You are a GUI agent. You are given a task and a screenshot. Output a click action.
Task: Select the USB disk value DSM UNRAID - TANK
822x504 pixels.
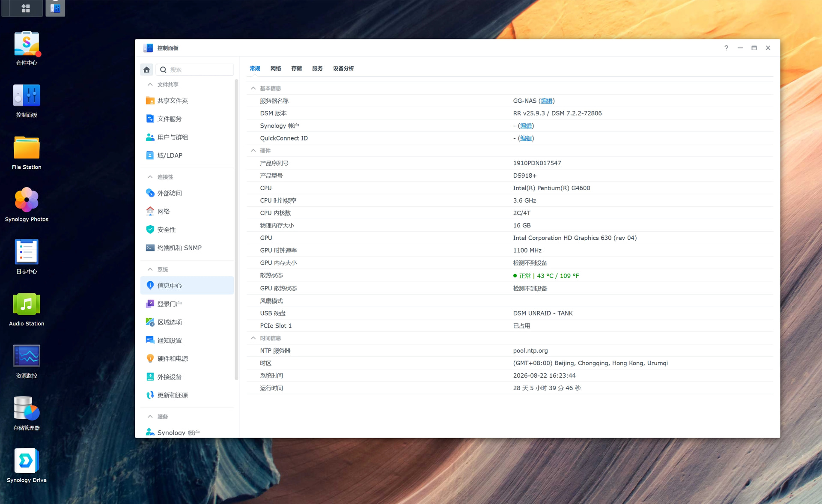point(543,313)
